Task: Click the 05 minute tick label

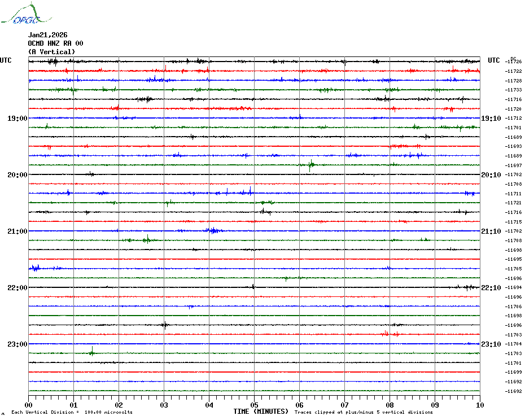Action: [254, 405]
